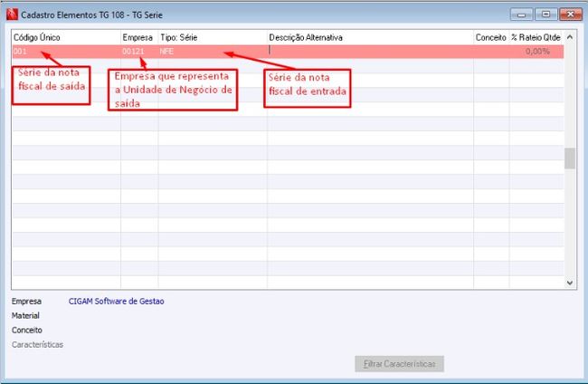The width and height of the screenshot is (588, 384).
Task: Click the scrollbar down arrow
Action: (x=570, y=283)
